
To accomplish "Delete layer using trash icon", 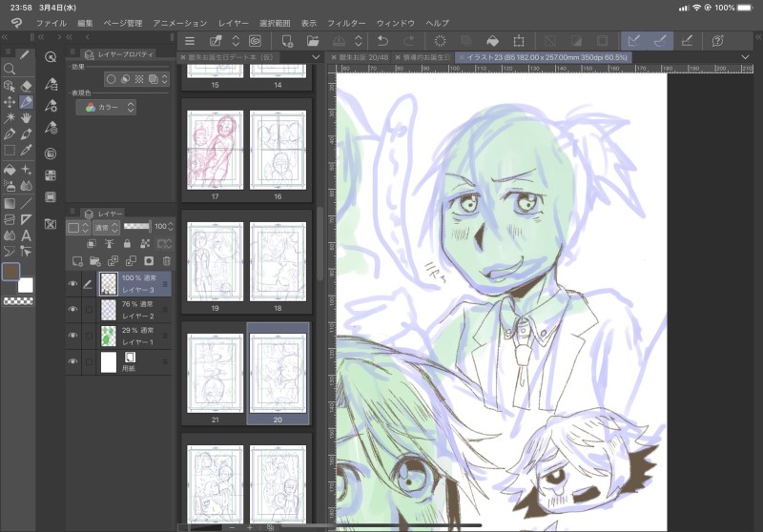I will coord(166,261).
